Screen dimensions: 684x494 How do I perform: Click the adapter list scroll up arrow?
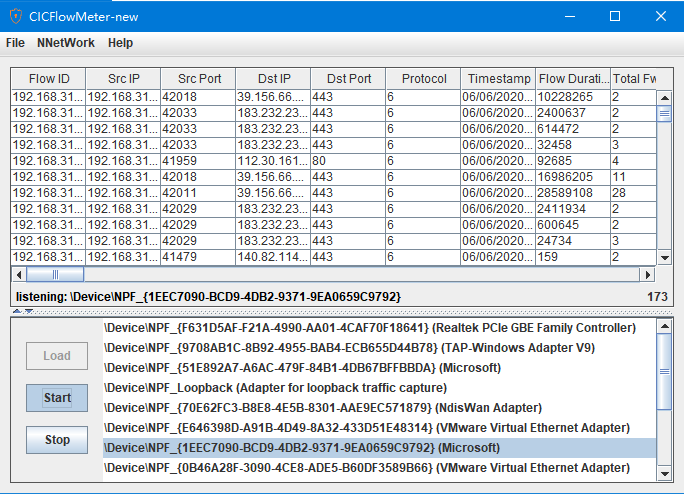click(664, 326)
